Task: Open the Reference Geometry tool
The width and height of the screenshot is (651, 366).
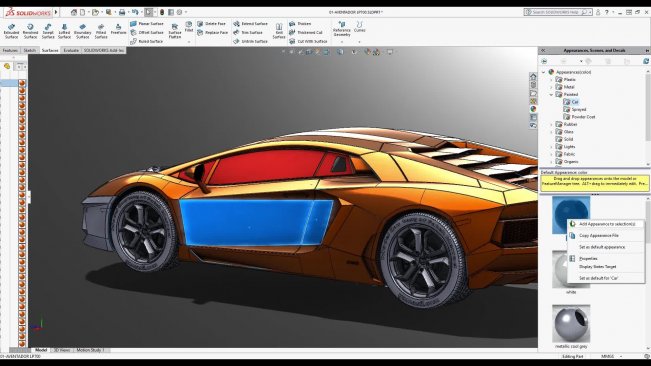Action: [342, 29]
